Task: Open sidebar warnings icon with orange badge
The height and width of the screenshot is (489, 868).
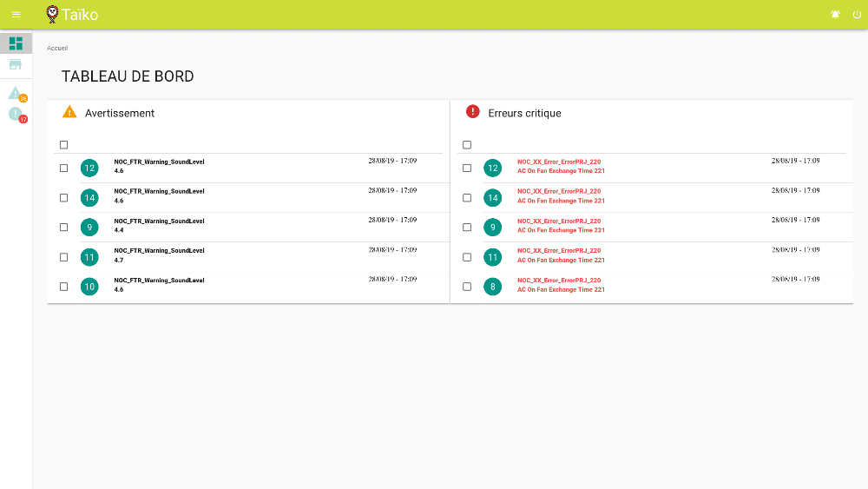Action: point(16,93)
